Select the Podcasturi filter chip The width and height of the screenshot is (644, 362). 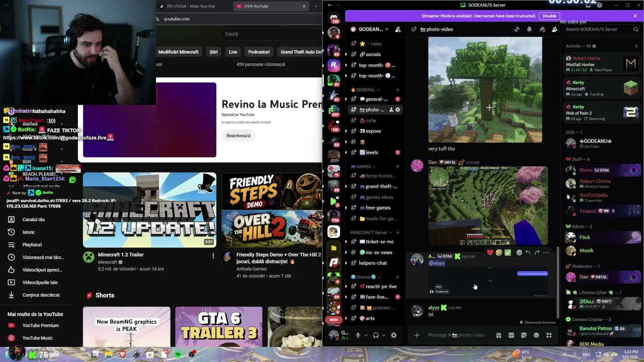pos(259,52)
